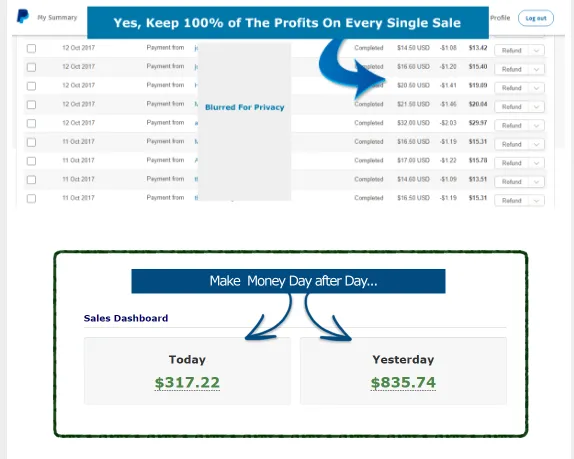
Task: Click the arrow pointing to the Yesterday panel
Action: point(328,317)
